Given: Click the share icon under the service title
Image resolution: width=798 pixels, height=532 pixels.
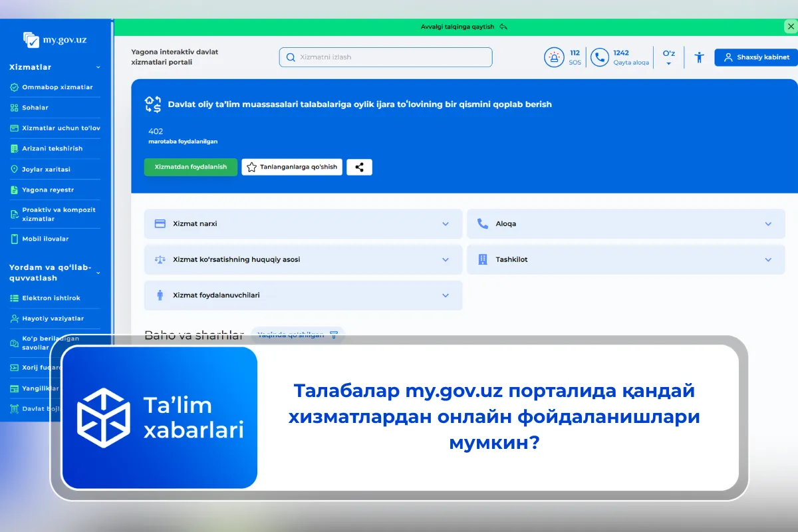Looking at the screenshot, I should tap(359, 167).
